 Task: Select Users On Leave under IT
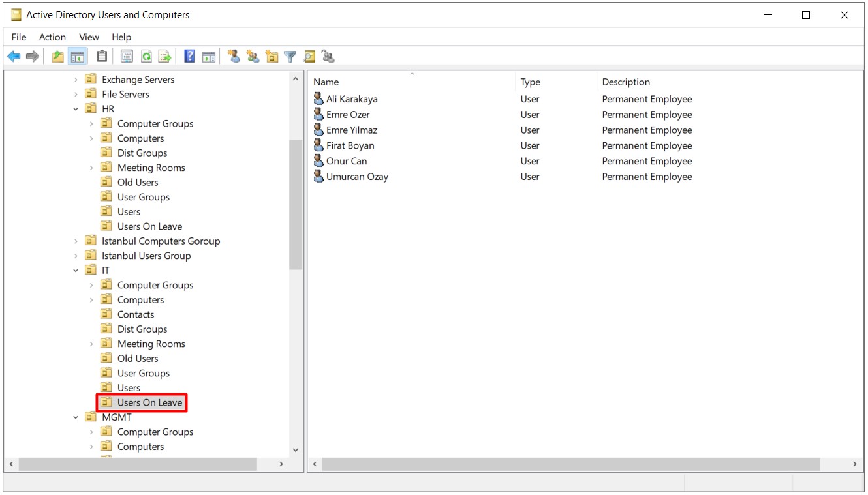[149, 402]
